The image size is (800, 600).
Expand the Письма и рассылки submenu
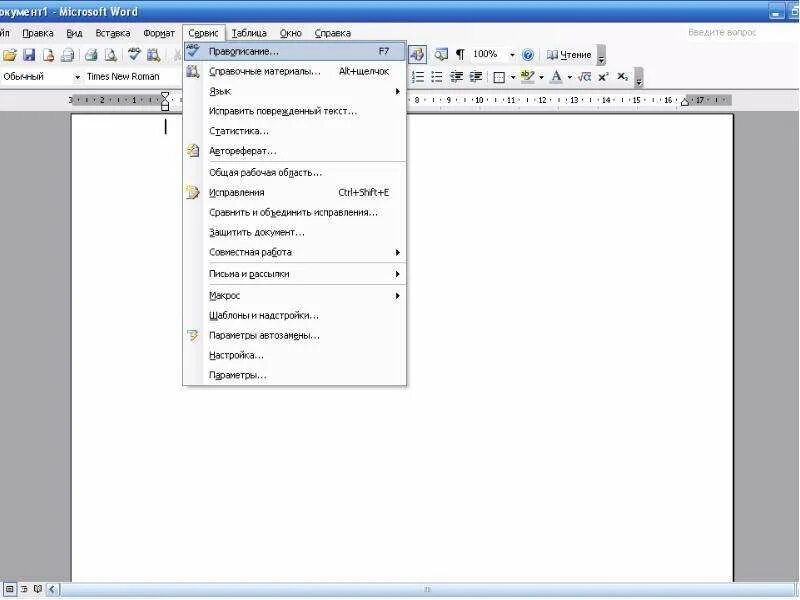[x=295, y=274]
